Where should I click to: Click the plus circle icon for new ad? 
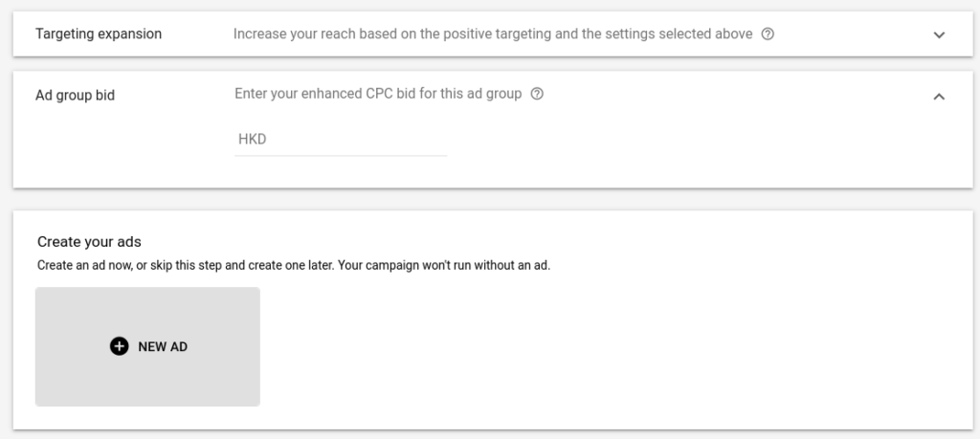click(x=120, y=346)
